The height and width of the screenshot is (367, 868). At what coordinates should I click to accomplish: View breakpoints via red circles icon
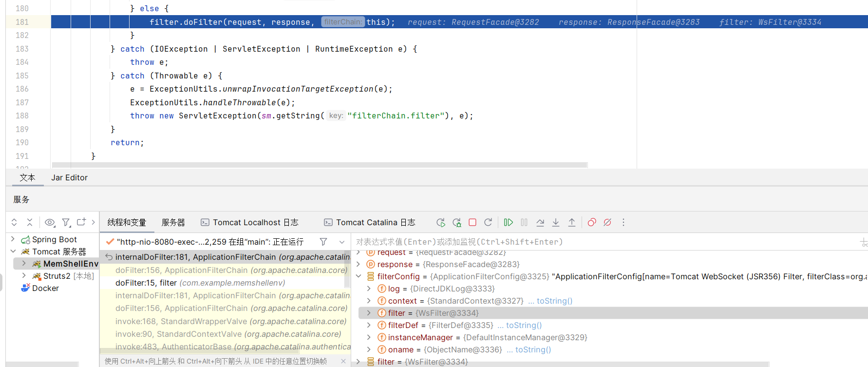[592, 222]
